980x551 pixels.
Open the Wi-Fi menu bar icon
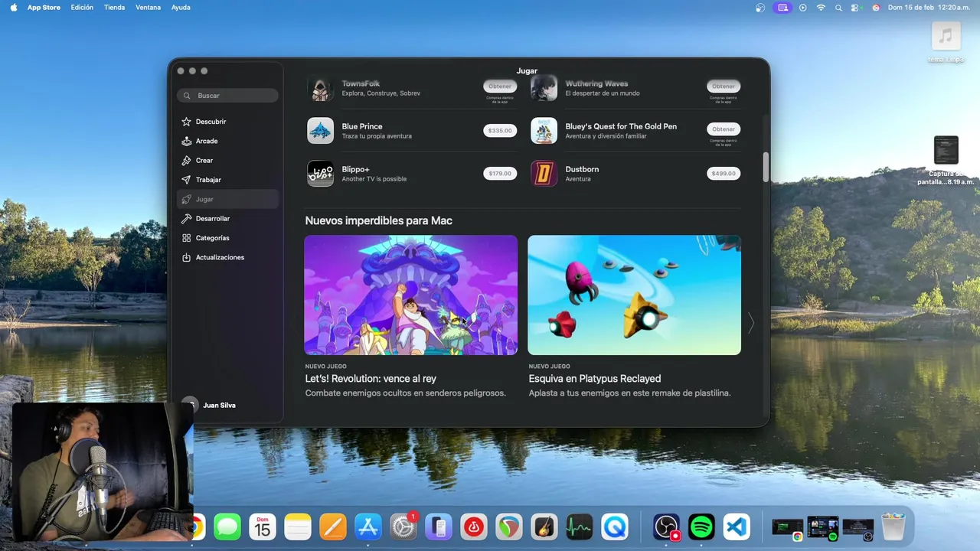821,8
